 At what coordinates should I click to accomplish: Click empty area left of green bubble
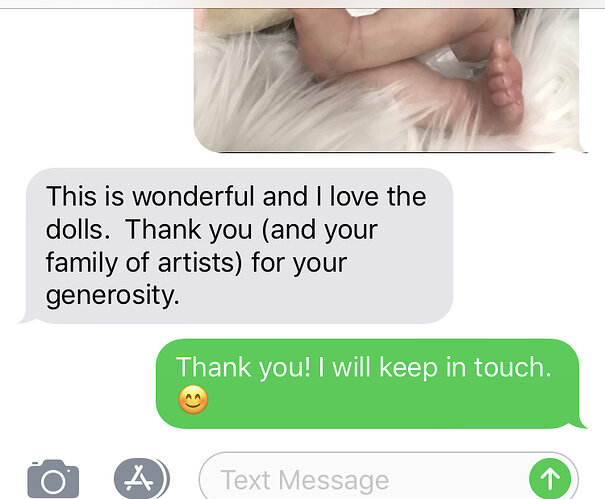[x=77, y=384]
